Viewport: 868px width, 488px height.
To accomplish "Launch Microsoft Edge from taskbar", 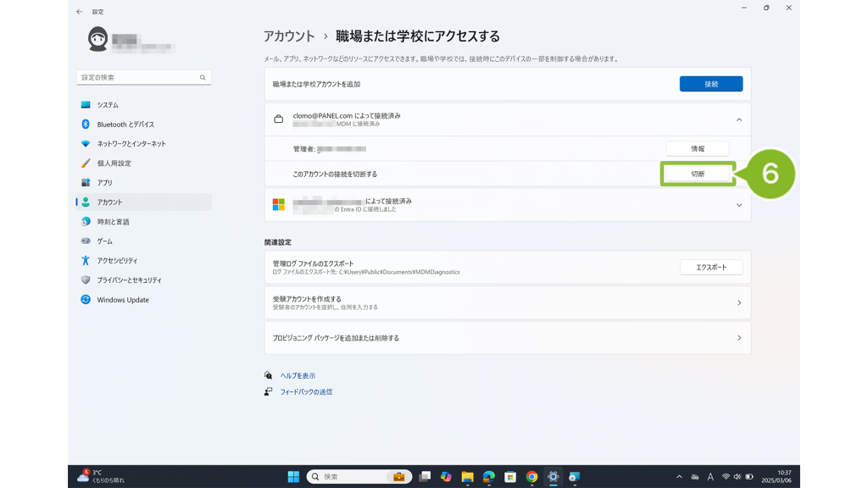I will pos(489,476).
